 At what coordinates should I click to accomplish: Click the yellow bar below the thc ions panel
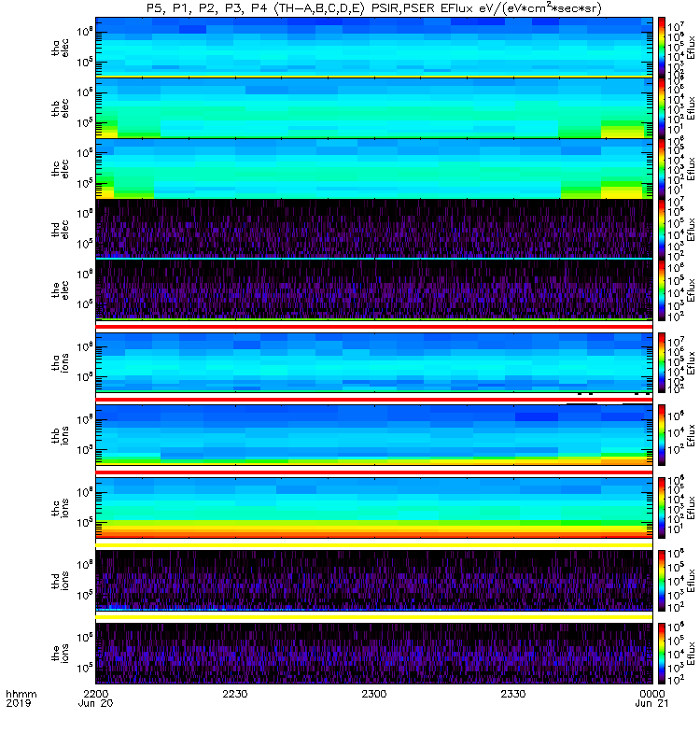[x=374, y=545]
